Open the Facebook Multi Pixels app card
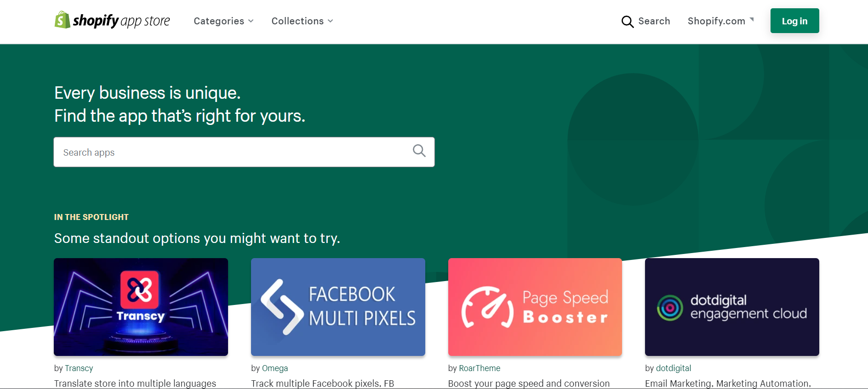The image size is (868, 389). pos(338,307)
